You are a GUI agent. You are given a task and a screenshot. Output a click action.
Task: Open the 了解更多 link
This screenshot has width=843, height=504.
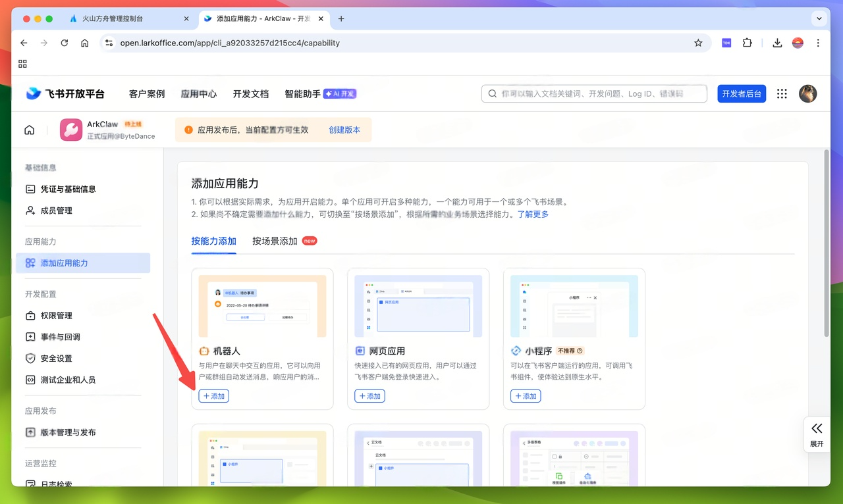(x=533, y=213)
